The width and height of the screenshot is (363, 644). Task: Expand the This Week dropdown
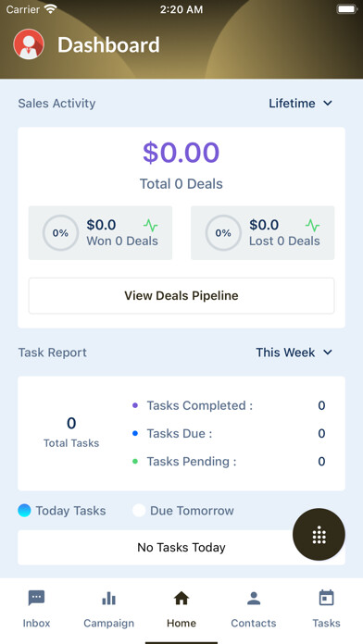[x=294, y=353]
